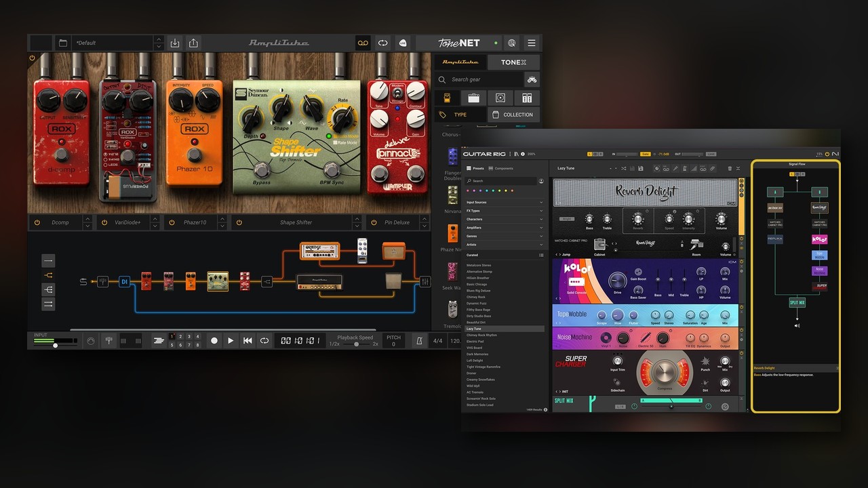The height and width of the screenshot is (488, 868).
Task: Click the tuner block in the signal chain
Action: (102, 281)
